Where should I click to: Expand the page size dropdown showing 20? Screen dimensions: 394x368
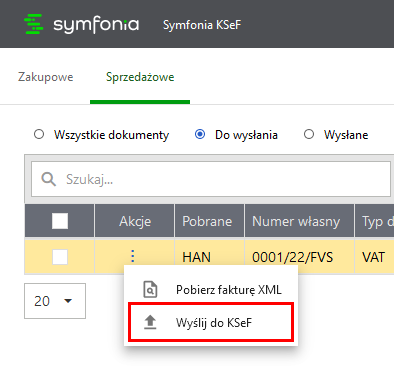coord(55,301)
